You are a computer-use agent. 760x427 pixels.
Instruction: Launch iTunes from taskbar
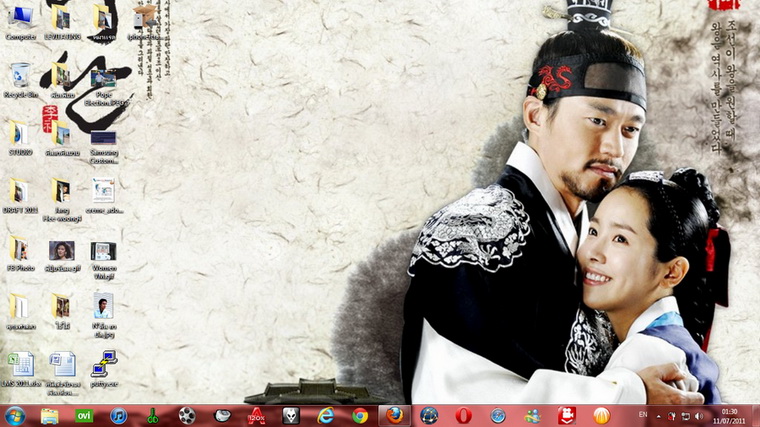(x=118, y=416)
